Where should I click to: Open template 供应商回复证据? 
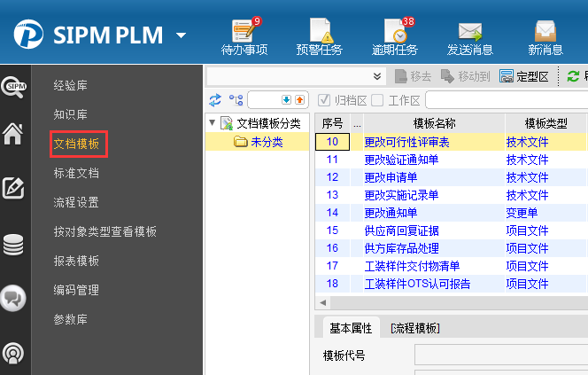401,230
